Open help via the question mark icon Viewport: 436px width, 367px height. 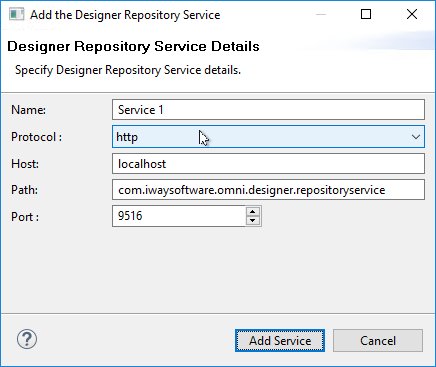tap(27, 339)
